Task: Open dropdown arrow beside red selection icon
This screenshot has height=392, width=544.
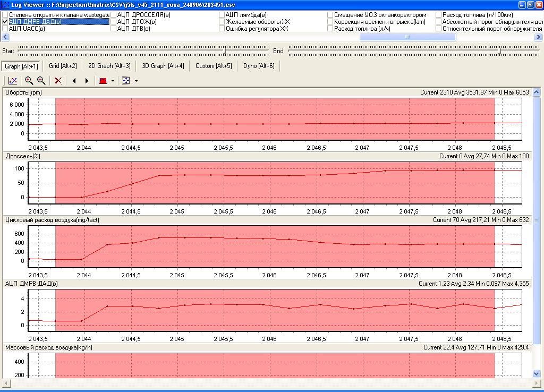Action: [x=113, y=81]
